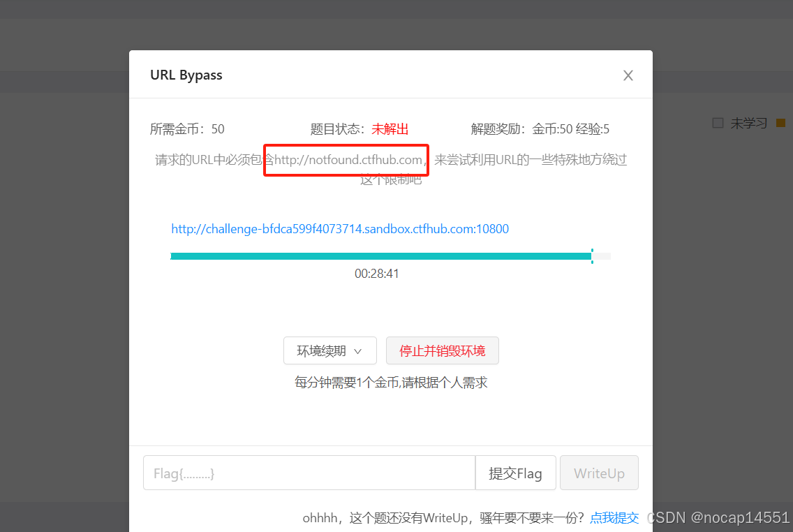Open the WriteUp section
Image resolution: width=793 pixels, height=532 pixels.
tap(599, 473)
